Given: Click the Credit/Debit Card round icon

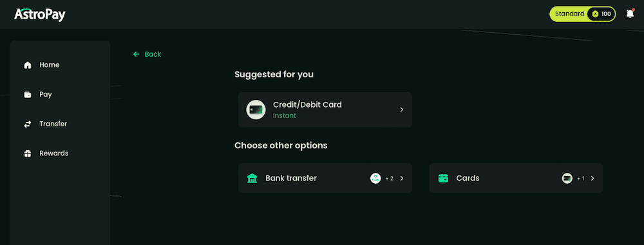Looking at the screenshot, I should pos(256,110).
